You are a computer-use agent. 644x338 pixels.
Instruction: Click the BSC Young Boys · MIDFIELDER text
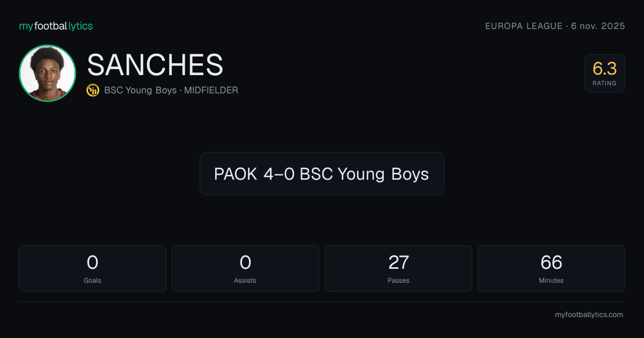click(x=171, y=90)
